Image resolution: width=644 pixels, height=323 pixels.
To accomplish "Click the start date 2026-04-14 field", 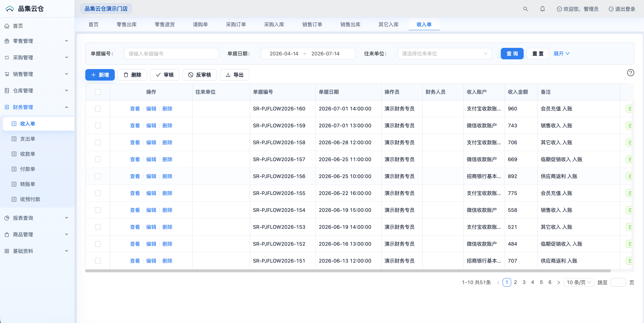I will 284,53.
